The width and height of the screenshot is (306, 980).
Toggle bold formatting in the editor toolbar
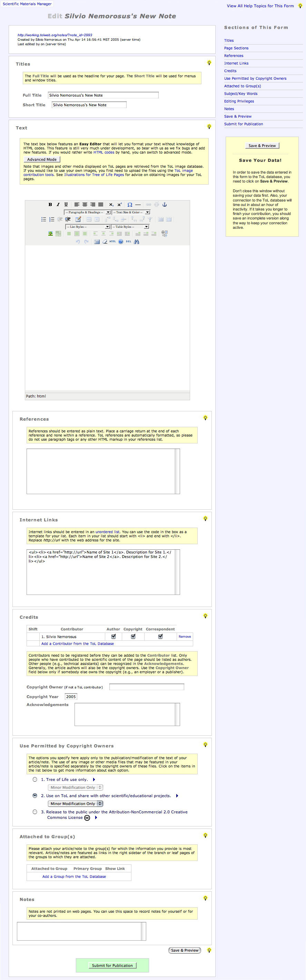pos(50,204)
